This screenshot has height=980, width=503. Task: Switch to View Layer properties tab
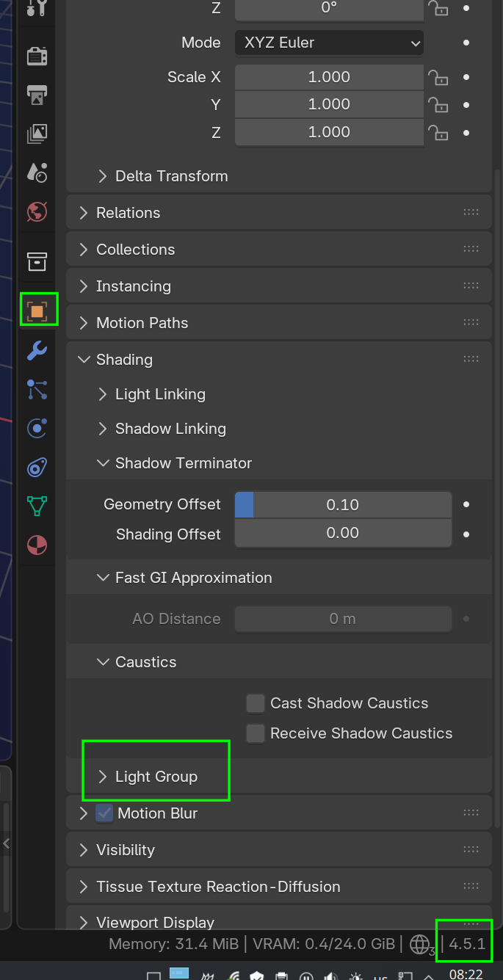[37, 134]
